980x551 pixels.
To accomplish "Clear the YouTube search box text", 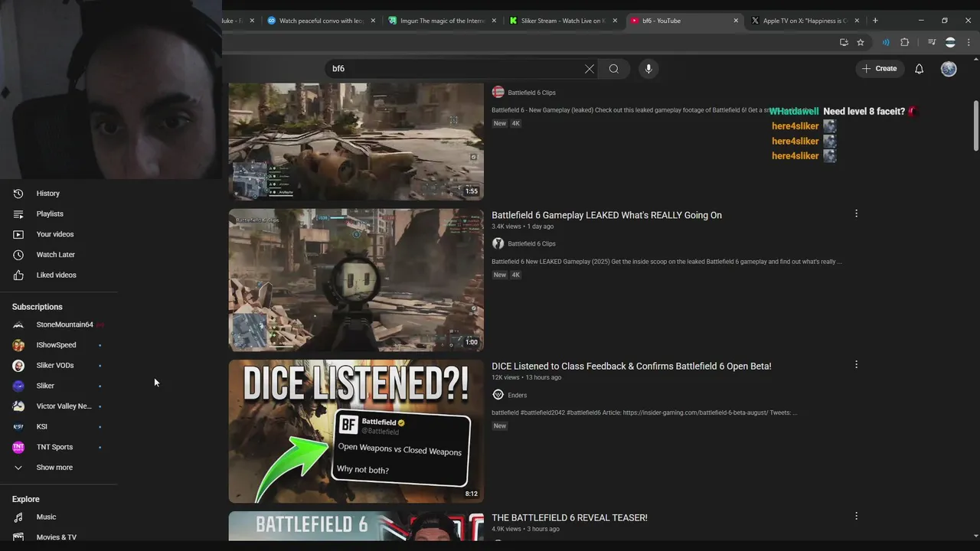I will (x=590, y=69).
